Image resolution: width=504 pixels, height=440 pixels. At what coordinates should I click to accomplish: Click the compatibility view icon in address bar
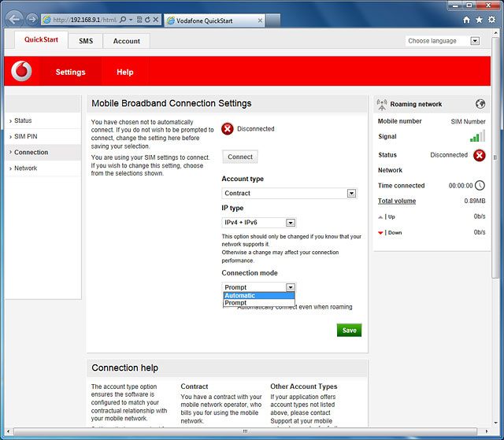pos(139,20)
